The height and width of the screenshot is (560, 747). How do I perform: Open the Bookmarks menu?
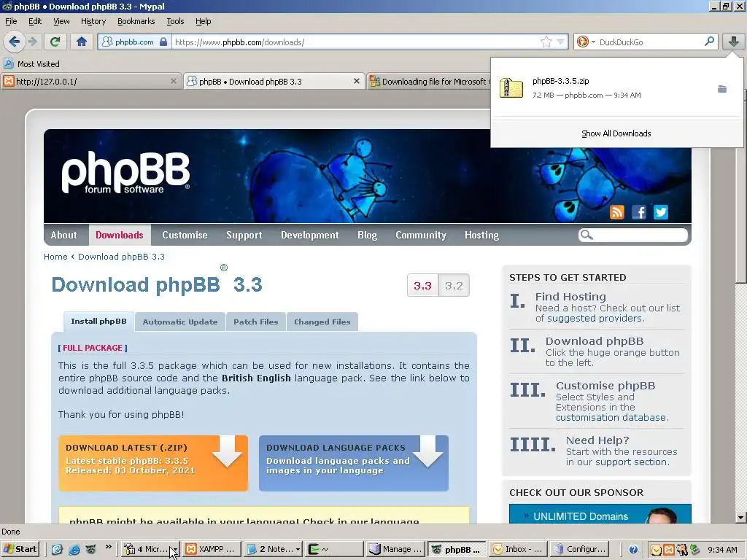click(136, 21)
